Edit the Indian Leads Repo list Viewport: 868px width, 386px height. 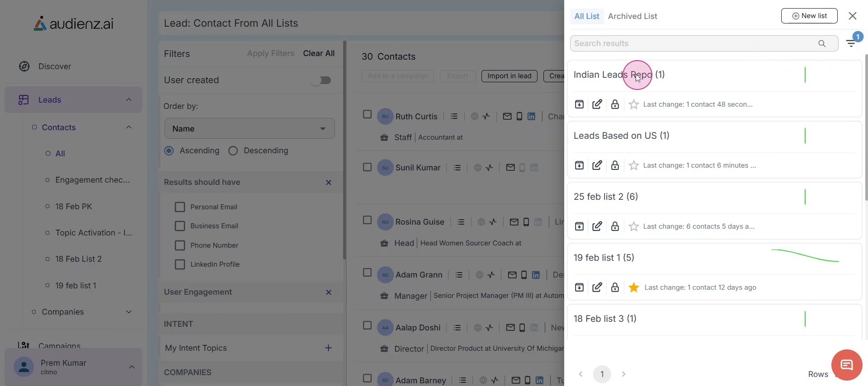597,104
